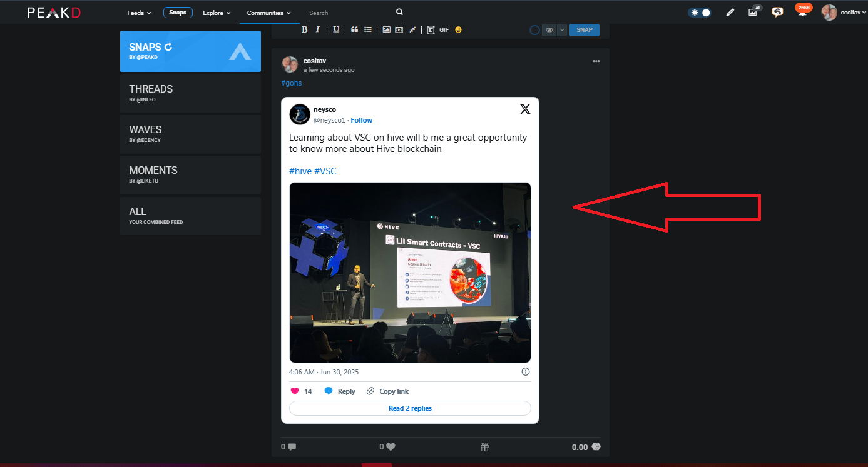Insert a video via editor toolbar
868x467 pixels.
tap(399, 29)
